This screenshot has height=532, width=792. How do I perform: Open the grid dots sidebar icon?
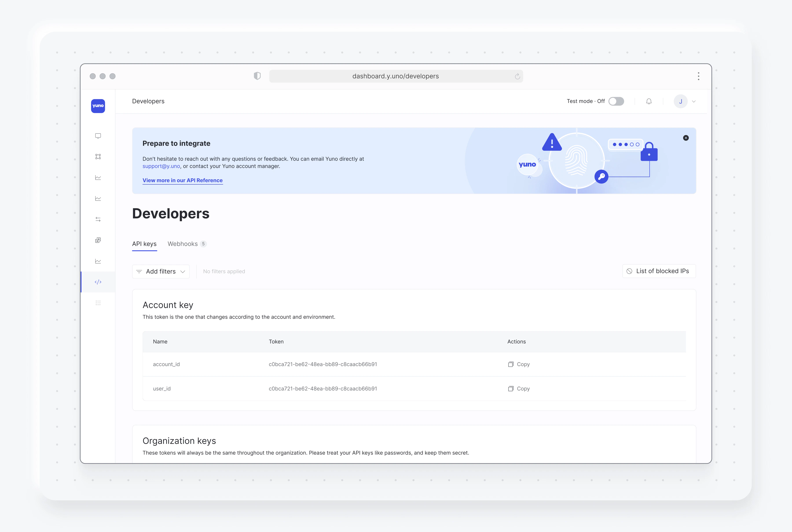(x=98, y=303)
